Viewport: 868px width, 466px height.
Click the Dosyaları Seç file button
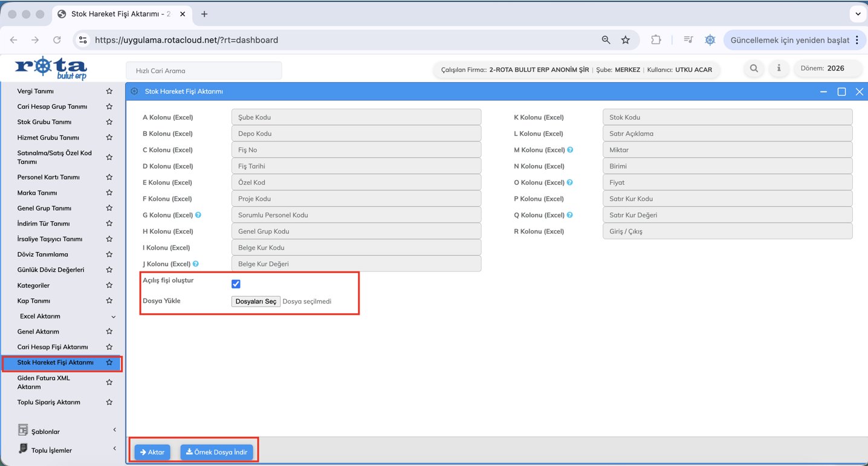point(256,302)
